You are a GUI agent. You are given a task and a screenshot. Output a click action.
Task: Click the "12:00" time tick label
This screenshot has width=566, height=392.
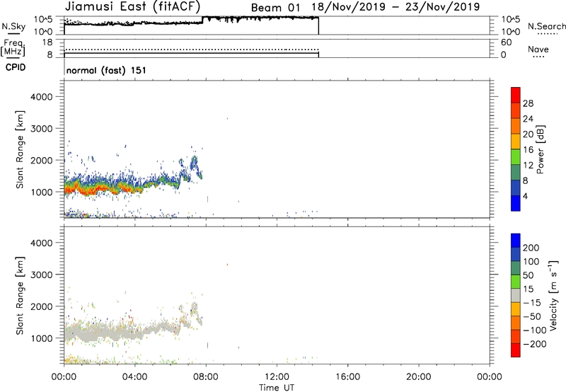tap(277, 377)
